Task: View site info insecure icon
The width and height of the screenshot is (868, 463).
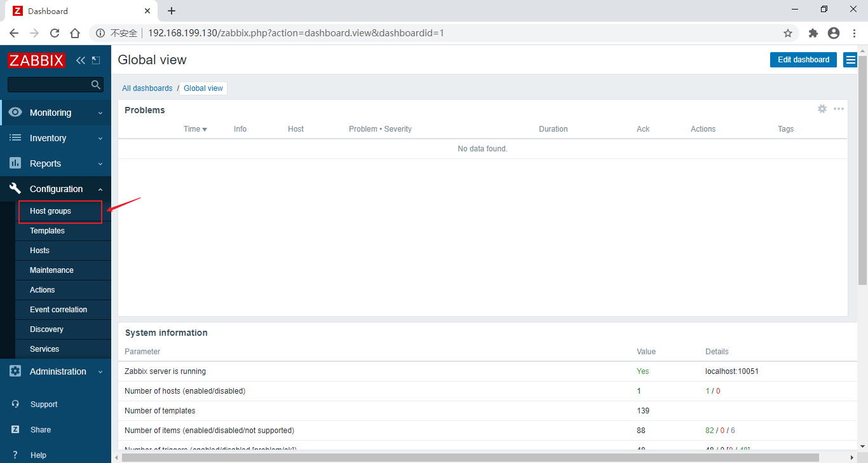Action: tap(100, 33)
